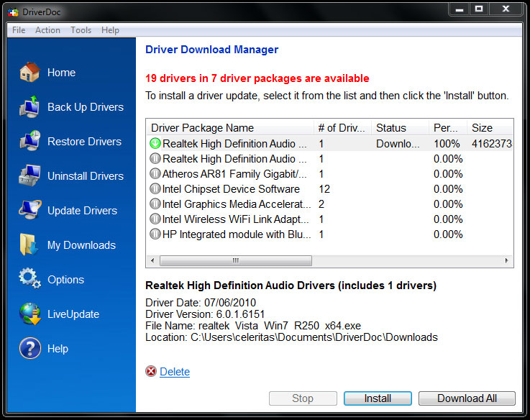Click the Uninstall Drivers toolbox icon
The height and width of the screenshot is (420, 530).
29,175
